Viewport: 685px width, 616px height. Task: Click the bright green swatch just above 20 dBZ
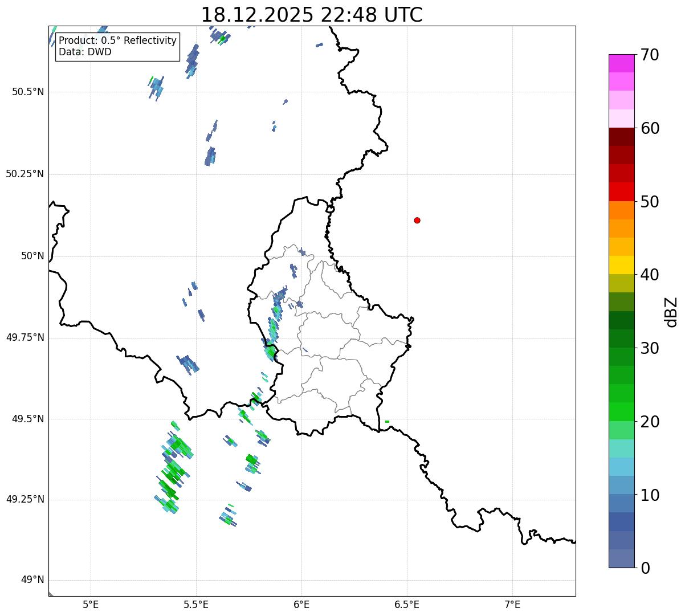621,411
